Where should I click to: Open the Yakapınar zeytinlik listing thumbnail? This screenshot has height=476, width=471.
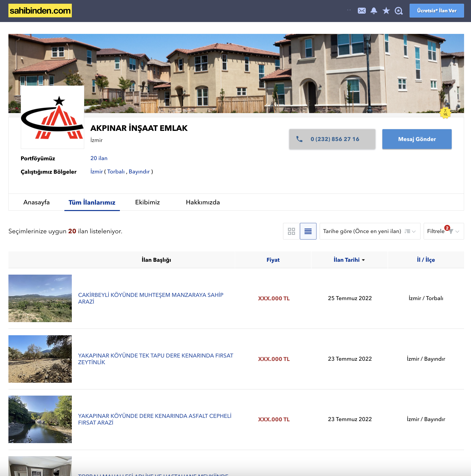click(x=40, y=359)
